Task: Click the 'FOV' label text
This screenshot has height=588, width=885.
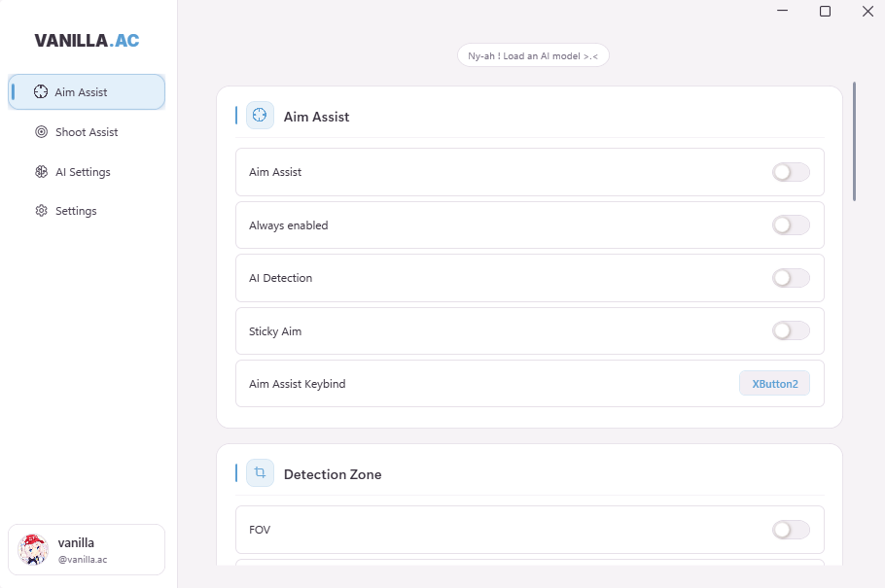Action: click(x=260, y=530)
